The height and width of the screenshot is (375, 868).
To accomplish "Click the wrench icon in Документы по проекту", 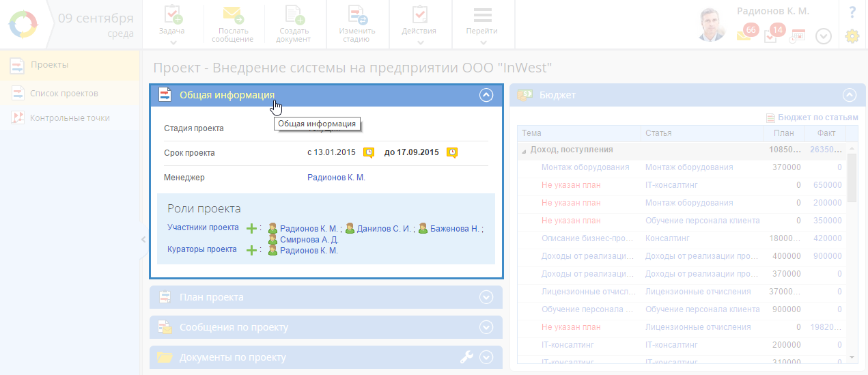I will [467, 357].
